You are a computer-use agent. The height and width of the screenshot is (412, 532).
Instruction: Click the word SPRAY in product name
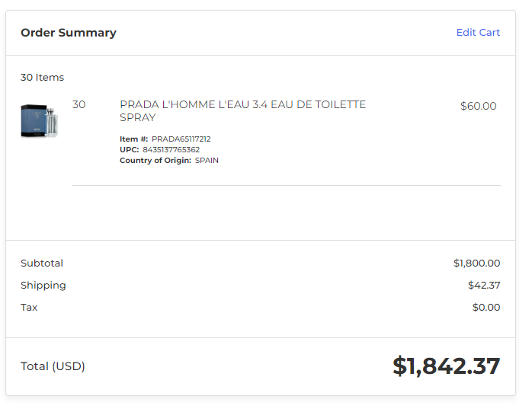138,118
